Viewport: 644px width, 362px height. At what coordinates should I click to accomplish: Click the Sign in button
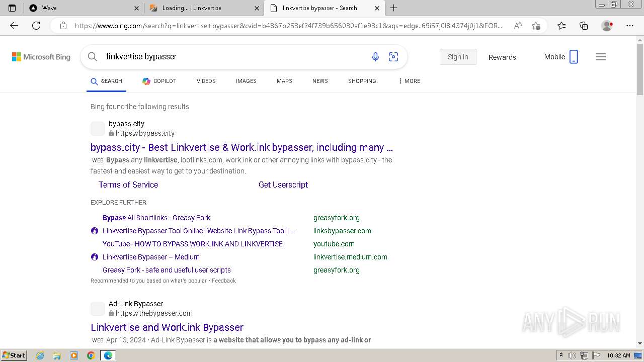(x=458, y=57)
